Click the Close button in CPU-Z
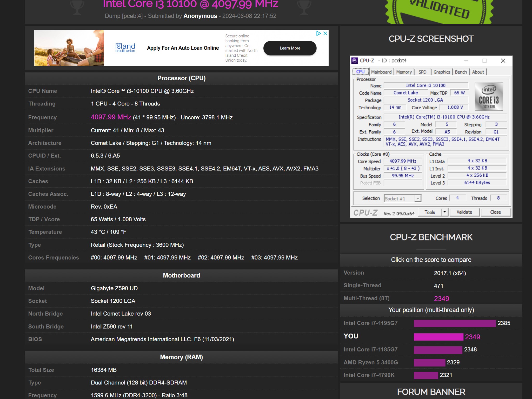 [x=495, y=212]
